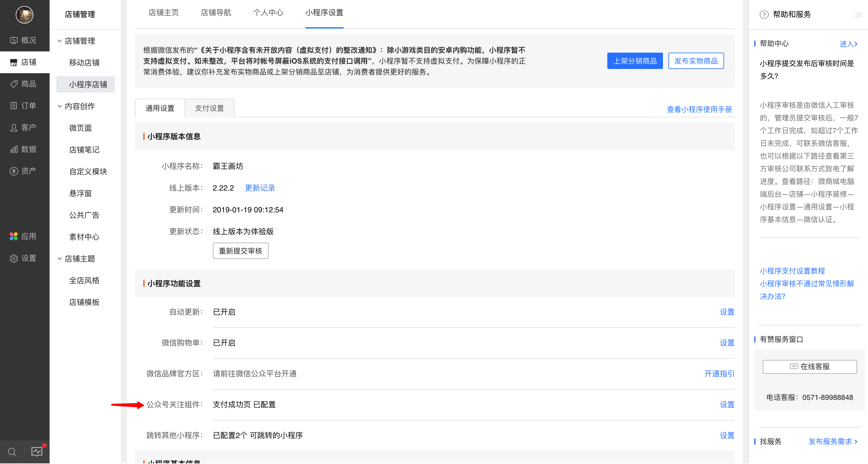The height and width of the screenshot is (464, 868).
Task: Click the help question-mark icon beside 帮助和服务
Action: tap(764, 15)
